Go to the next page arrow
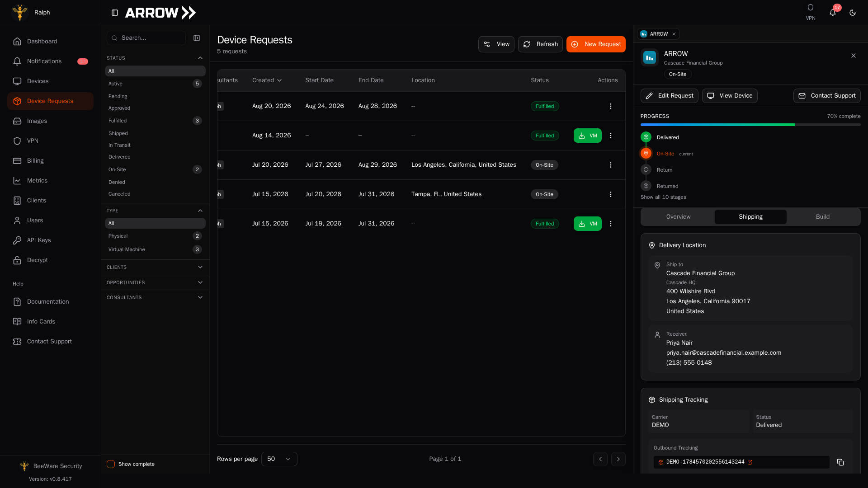Screen dimensions: 868x488 point(618,459)
